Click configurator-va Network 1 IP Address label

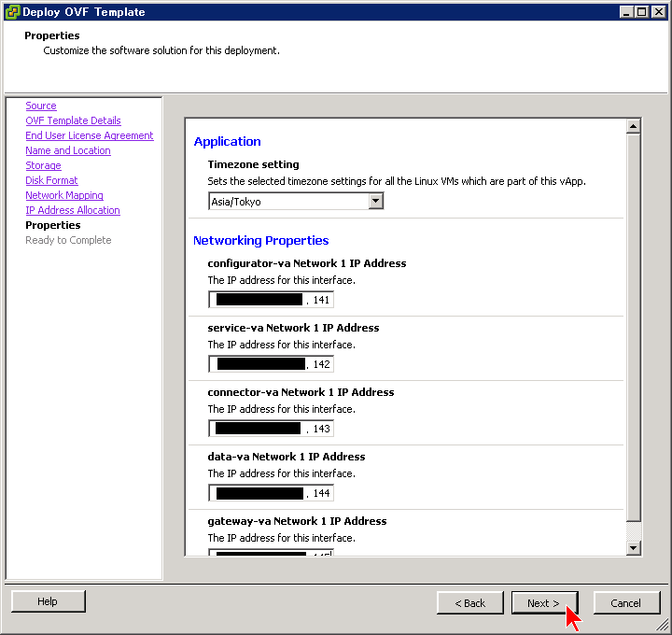click(307, 263)
